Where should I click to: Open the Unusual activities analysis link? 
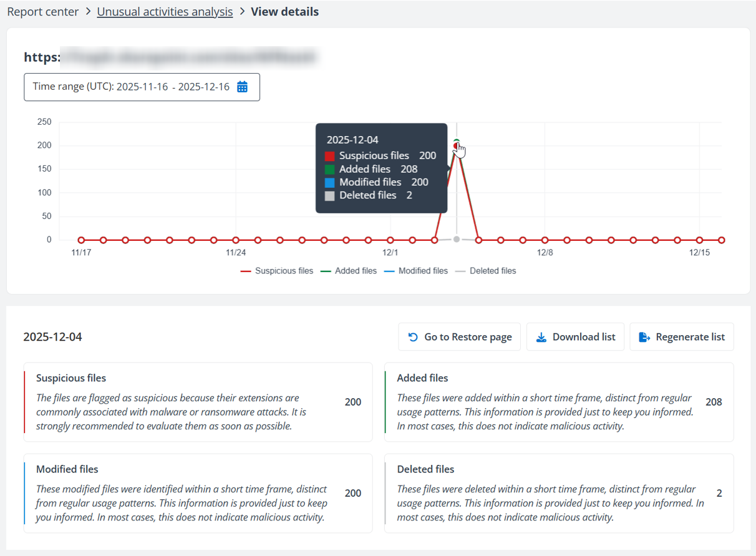pos(165,11)
